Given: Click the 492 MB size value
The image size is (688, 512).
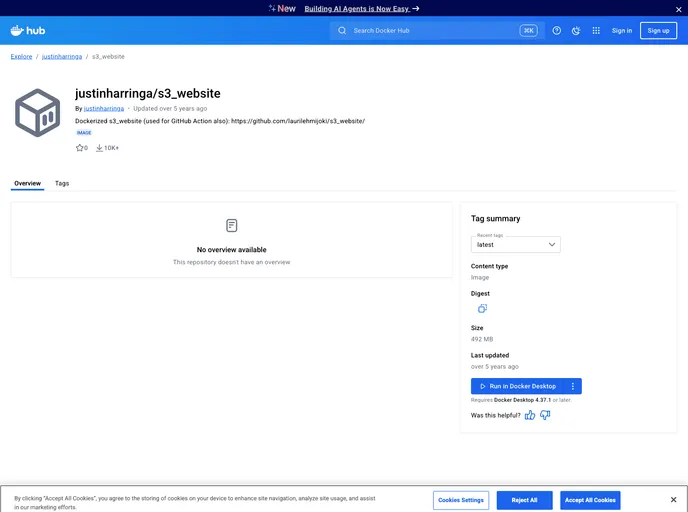Looking at the screenshot, I should coord(482,339).
